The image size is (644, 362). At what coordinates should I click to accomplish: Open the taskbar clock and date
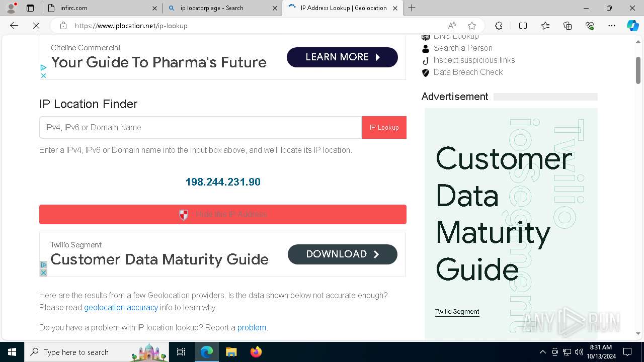click(x=601, y=352)
